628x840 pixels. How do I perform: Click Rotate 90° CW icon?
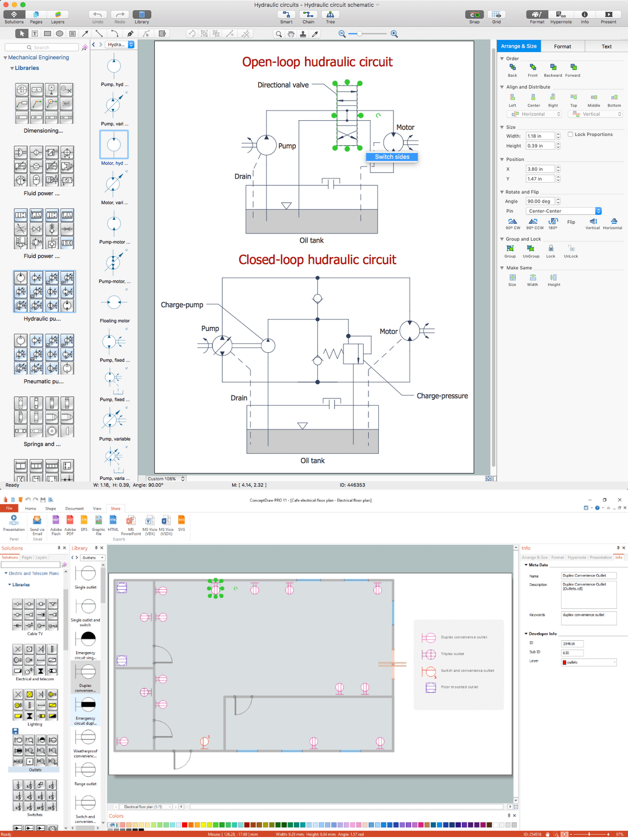pos(513,222)
